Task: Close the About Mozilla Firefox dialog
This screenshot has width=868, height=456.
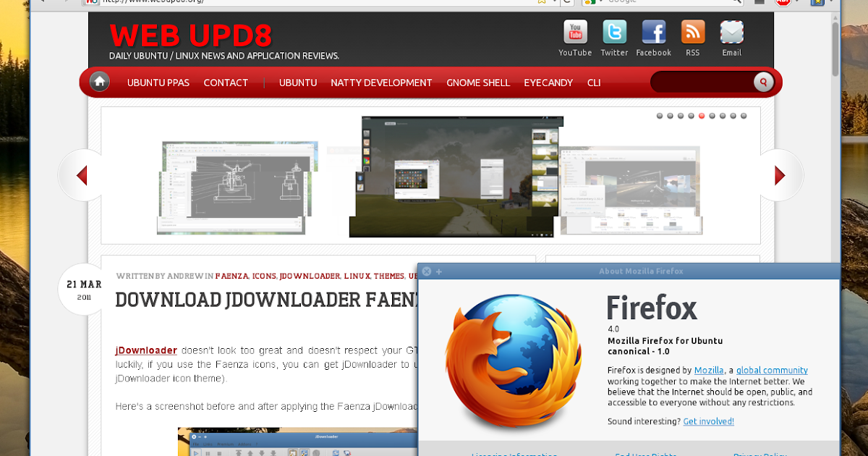Action: point(427,271)
